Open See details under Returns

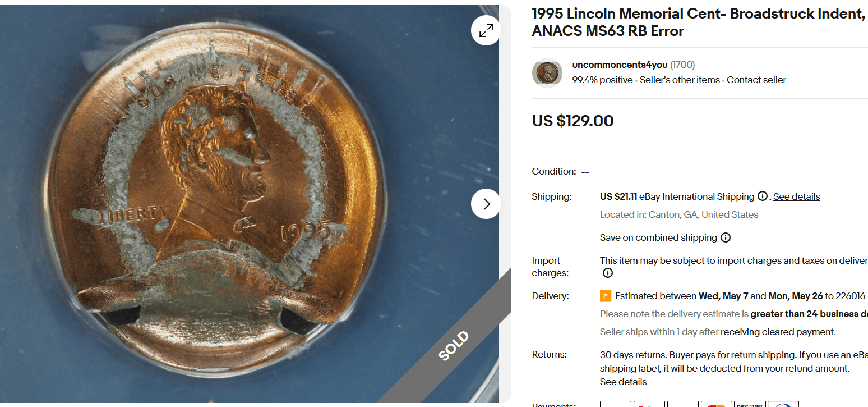click(623, 381)
